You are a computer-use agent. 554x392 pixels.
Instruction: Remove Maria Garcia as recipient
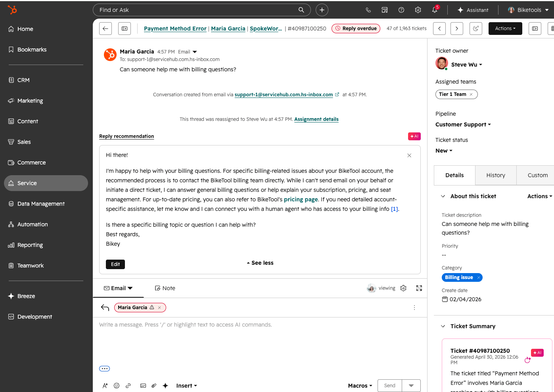[x=159, y=308]
